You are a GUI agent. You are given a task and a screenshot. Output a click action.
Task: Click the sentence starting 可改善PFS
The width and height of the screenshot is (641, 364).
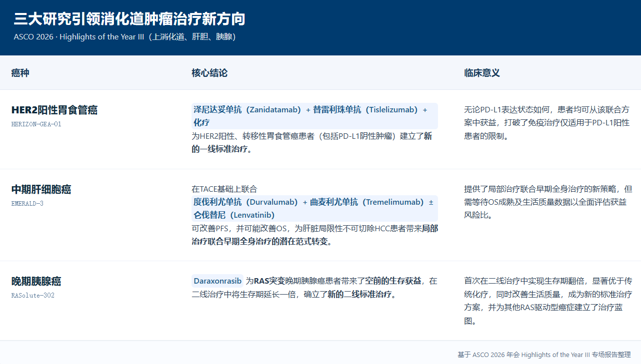click(315, 235)
